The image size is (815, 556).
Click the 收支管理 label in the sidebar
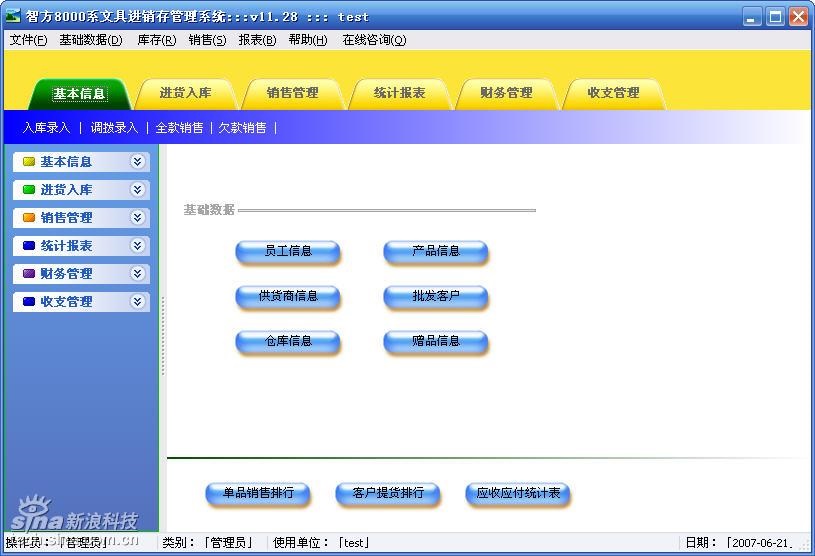coord(67,302)
